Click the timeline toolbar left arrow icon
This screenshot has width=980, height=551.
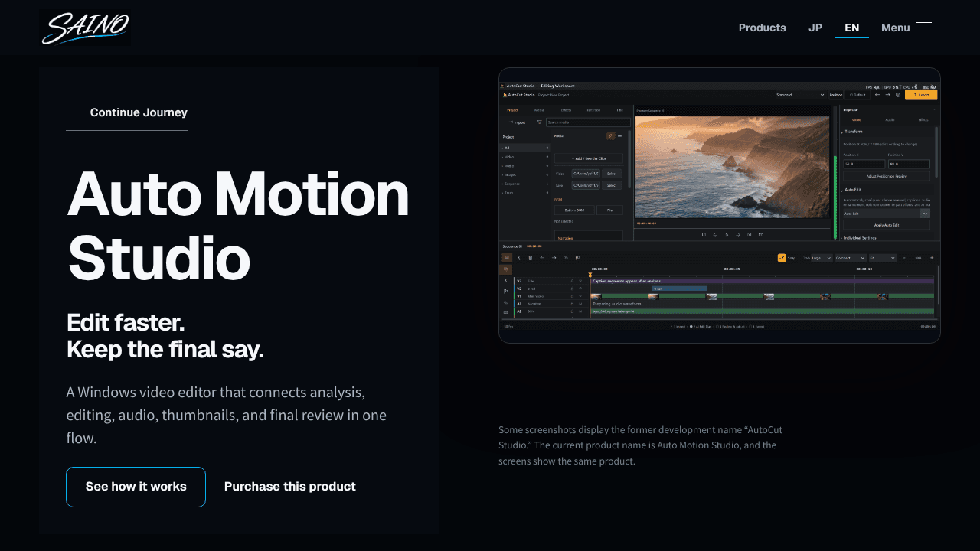tap(542, 258)
